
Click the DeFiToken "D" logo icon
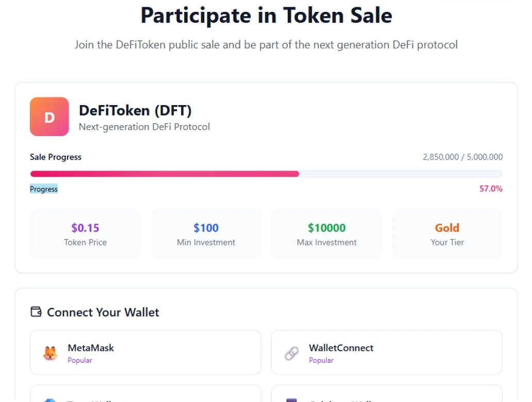[49, 116]
